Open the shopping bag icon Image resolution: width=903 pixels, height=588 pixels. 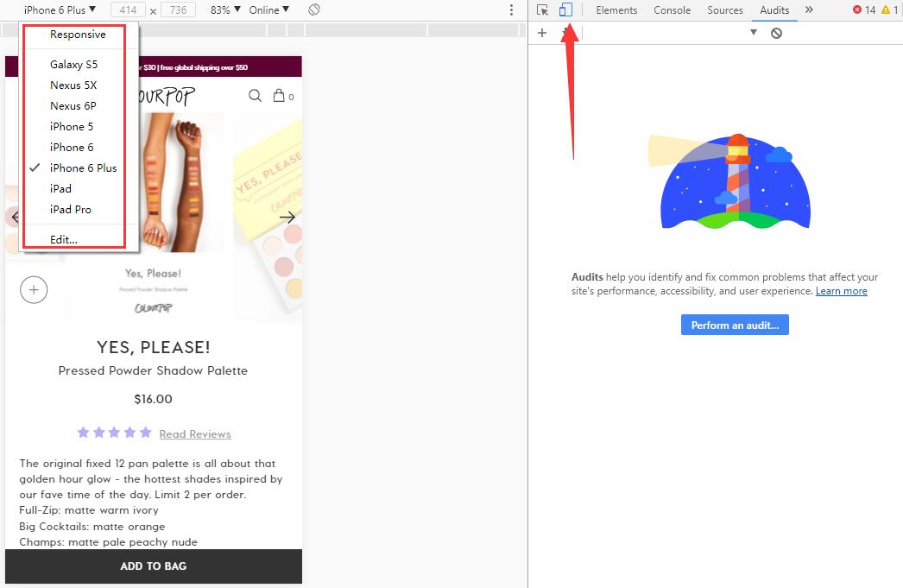[x=279, y=95]
